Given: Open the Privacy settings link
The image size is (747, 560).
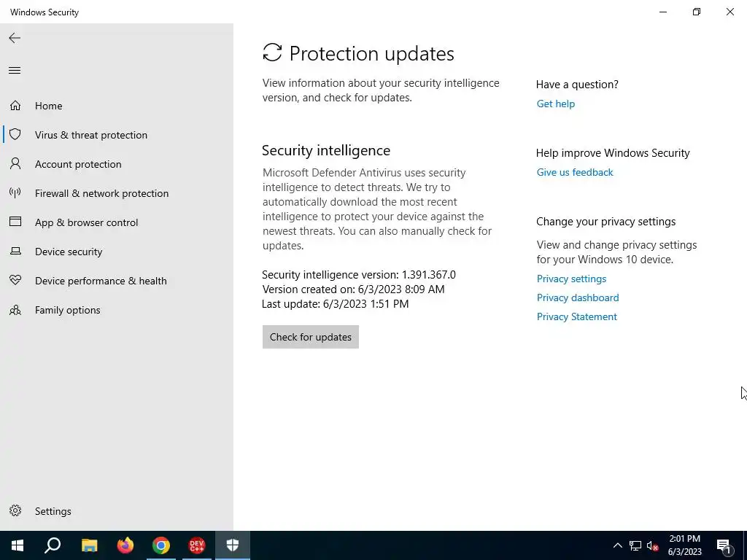Looking at the screenshot, I should (571, 279).
